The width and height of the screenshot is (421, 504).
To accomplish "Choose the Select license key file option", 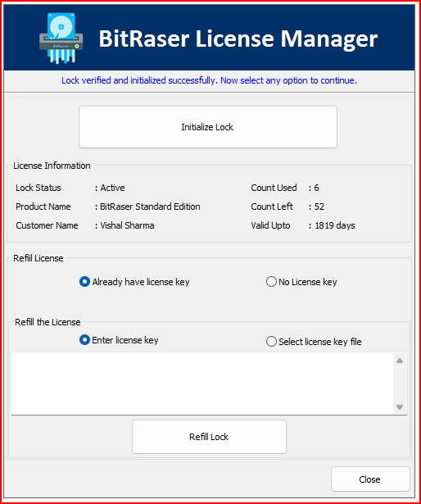I will point(314,342).
